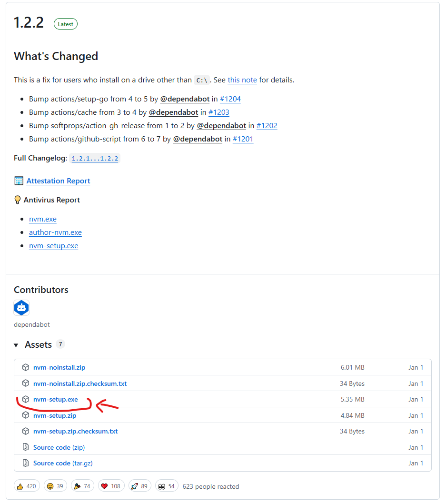Open the 'this note' link
446x504 pixels.
tap(242, 80)
